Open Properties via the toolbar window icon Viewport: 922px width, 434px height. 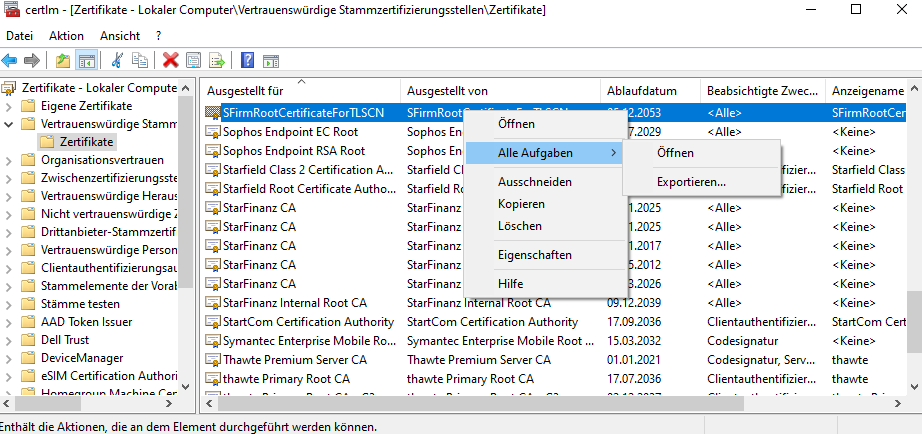tap(193, 60)
